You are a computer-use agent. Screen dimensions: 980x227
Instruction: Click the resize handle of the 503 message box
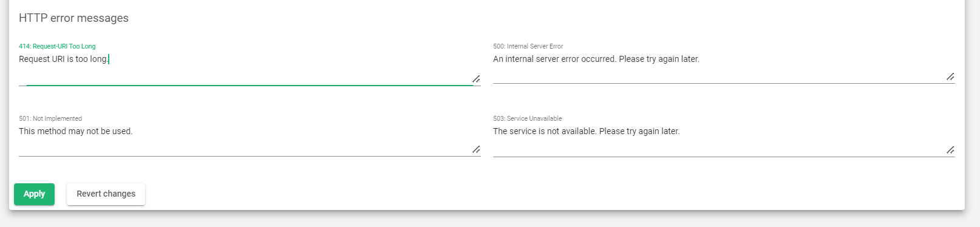pos(950,150)
